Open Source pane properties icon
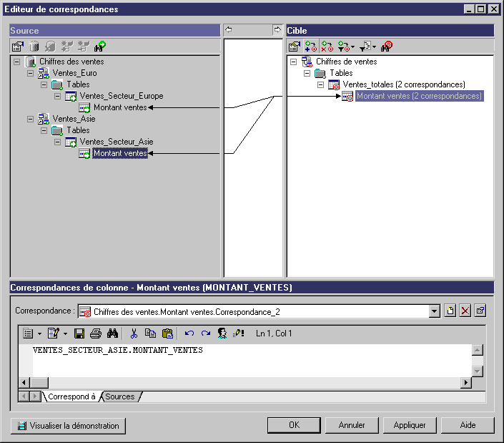 [18, 47]
